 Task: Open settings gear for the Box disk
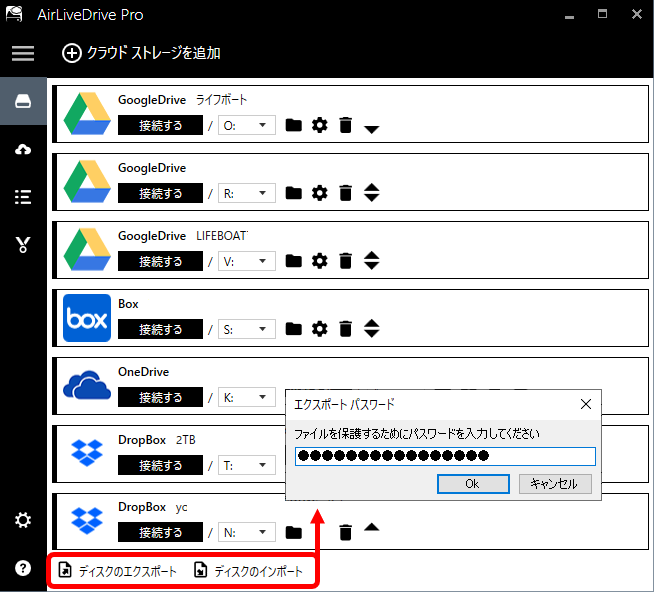click(x=320, y=329)
